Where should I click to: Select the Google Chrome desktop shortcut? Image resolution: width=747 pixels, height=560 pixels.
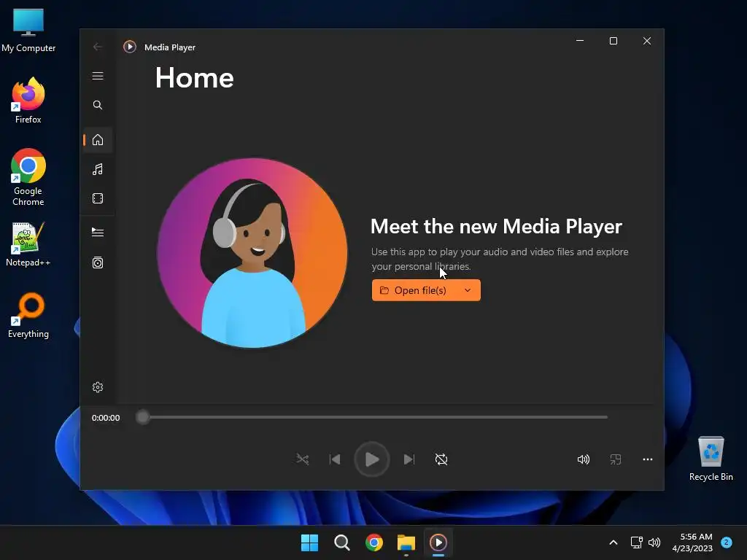click(x=28, y=177)
